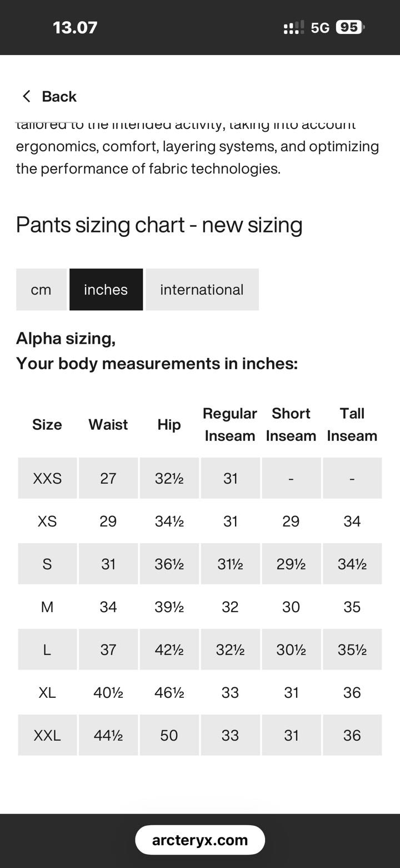Screen dimensions: 400x868
Task: Tap the 13.07 clock in status bar
Action: coord(75,27)
